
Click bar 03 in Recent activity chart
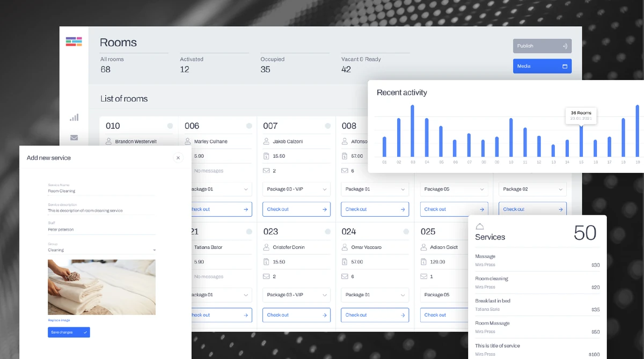[413, 131]
